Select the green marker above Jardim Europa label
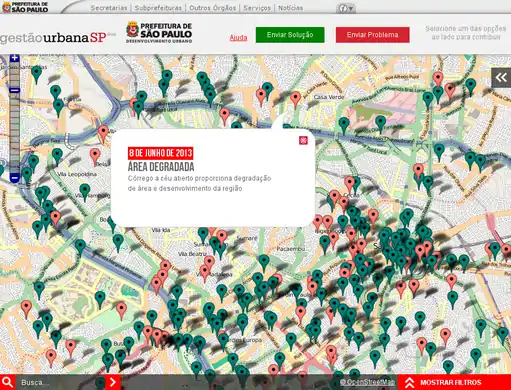This screenshot has width=511, height=390. 223,340
